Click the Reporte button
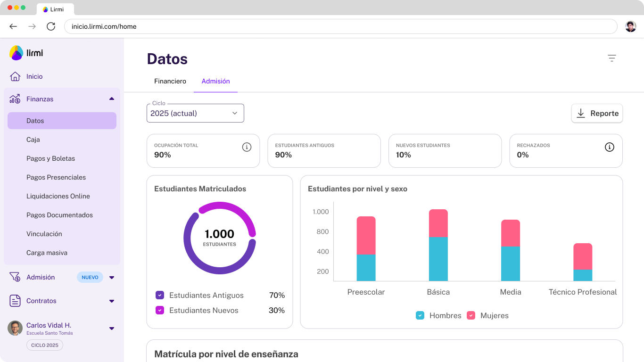Viewport: 644px width, 362px height. [597, 113]
